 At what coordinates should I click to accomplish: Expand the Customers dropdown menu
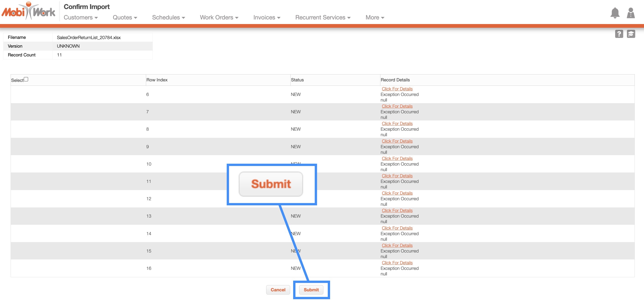click(x=81, y=17)
